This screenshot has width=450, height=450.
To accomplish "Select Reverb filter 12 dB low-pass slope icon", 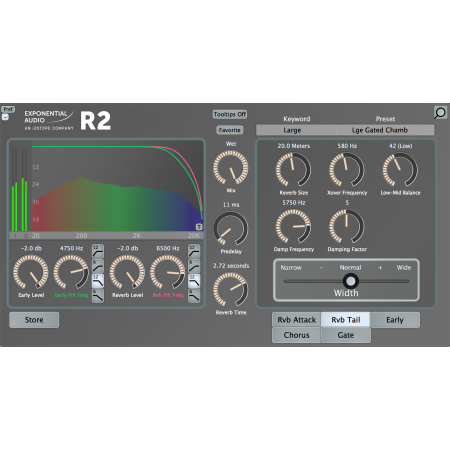I will click(x=194, y=281).
